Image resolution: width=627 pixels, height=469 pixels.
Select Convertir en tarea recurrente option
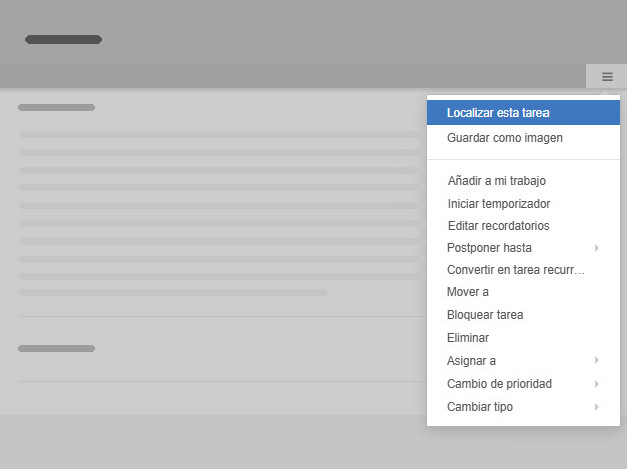click(x=523, y=270)
